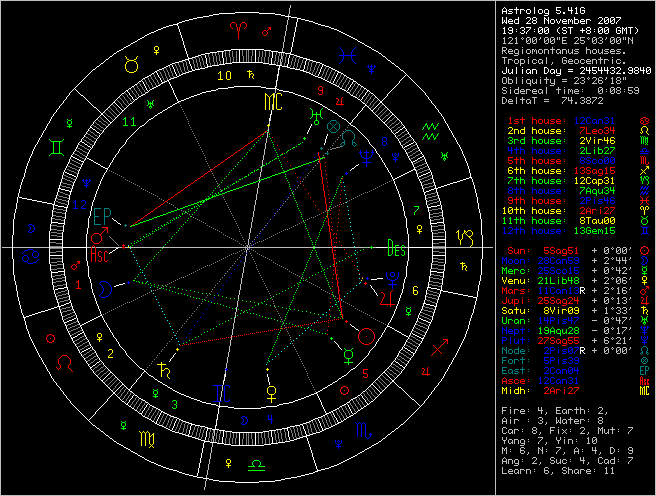Click the red Sagittarius arrow on outer zodiac ring
Viewport: 656px width, 496px height.
pos(439,347)
